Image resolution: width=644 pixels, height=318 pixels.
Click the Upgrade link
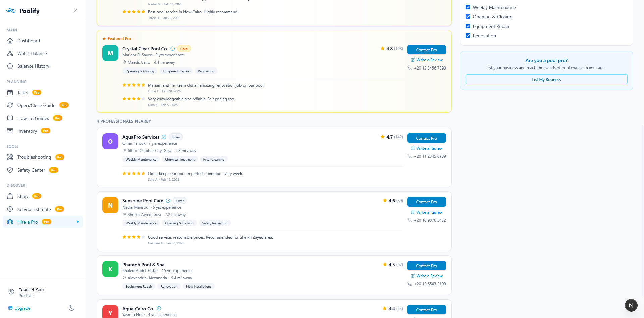[x=19, y=308]
